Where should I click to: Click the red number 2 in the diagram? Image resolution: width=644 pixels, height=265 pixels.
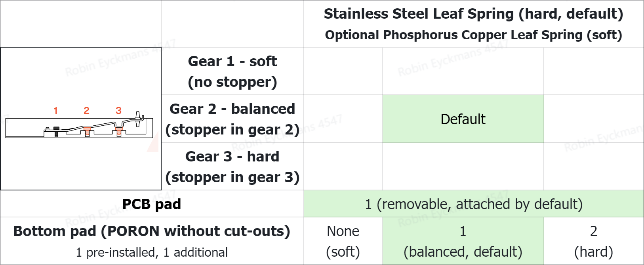tap(86, 111)
